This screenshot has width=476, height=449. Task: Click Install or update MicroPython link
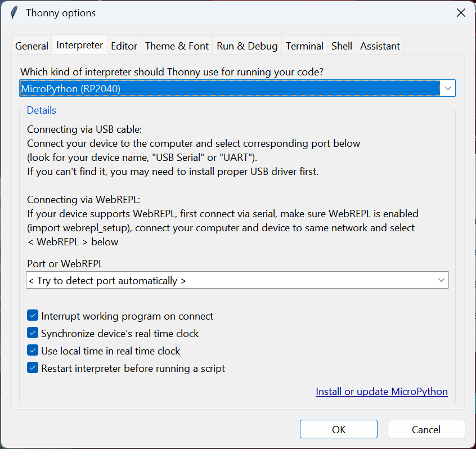coord(381,392)
